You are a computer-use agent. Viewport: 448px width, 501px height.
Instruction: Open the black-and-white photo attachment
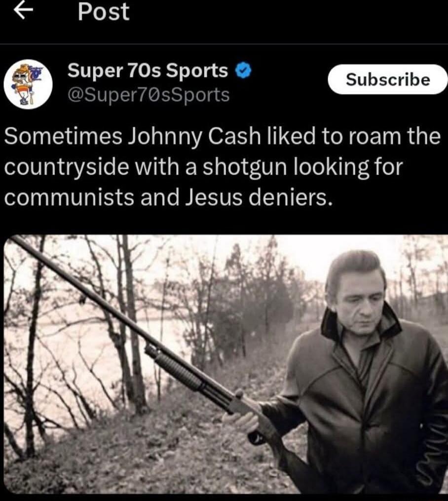pyautogui.click(x=226, y=364)
